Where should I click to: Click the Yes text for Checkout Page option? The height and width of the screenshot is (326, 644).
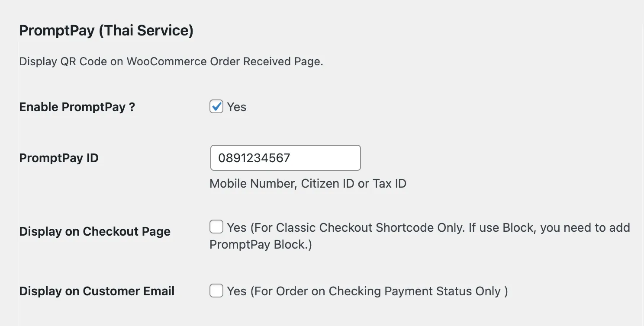[x=236, y=227]
